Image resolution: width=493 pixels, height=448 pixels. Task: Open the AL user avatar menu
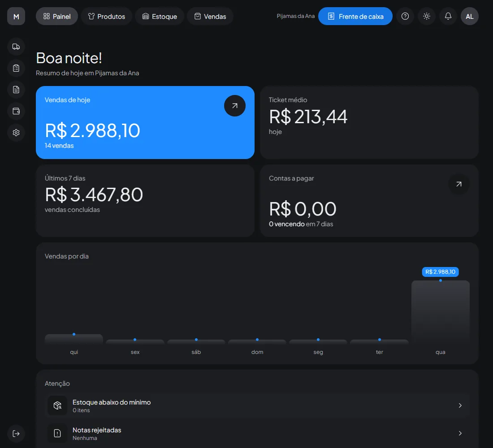(x=469, y=16)
